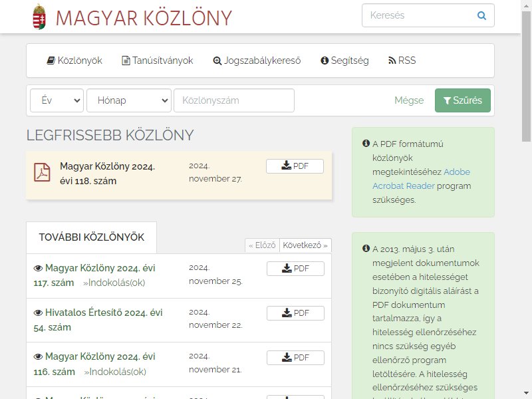Open Jogszabálykereső from the navigation bar
This screenshot has height=399, width=532.
(x=257, y=61)
